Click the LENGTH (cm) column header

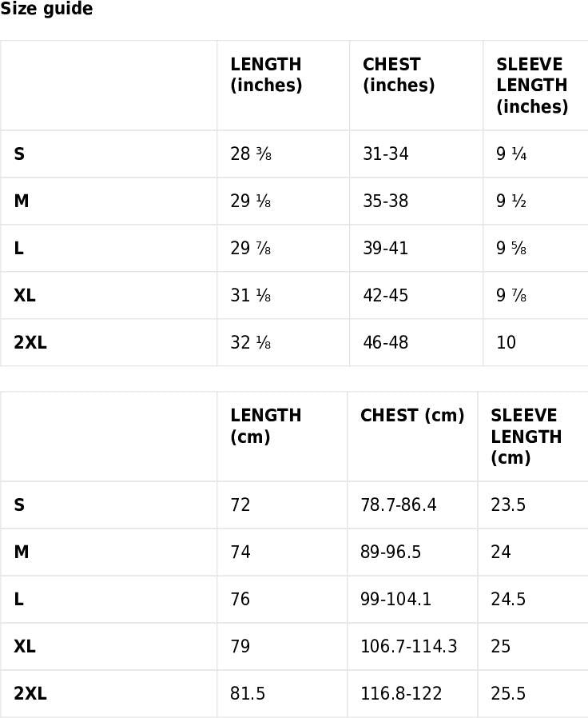coord(265,426)
